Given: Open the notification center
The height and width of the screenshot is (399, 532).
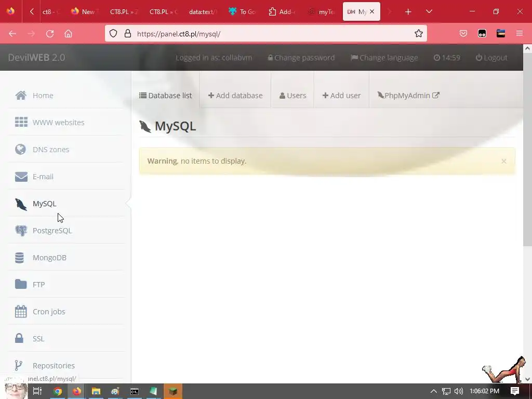Looking at the screenshot, I should point(515,391).
